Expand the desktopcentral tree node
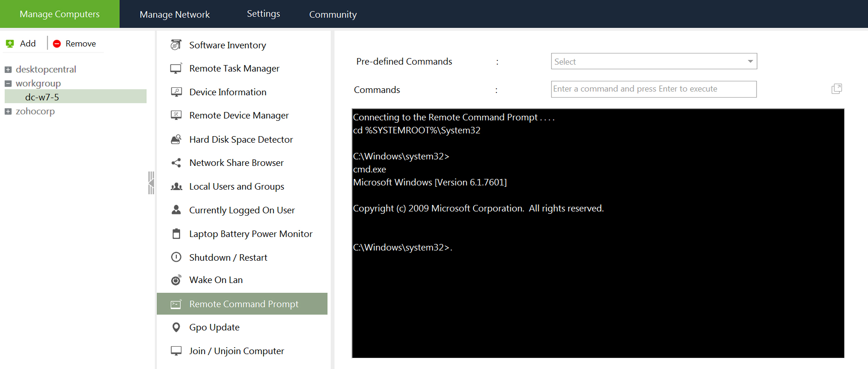 coord(8,70)
